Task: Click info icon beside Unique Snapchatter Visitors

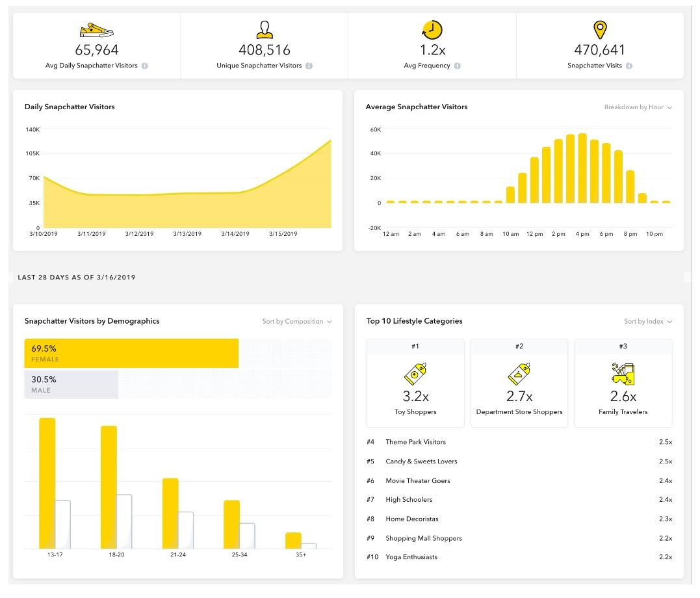Action: 309,66
